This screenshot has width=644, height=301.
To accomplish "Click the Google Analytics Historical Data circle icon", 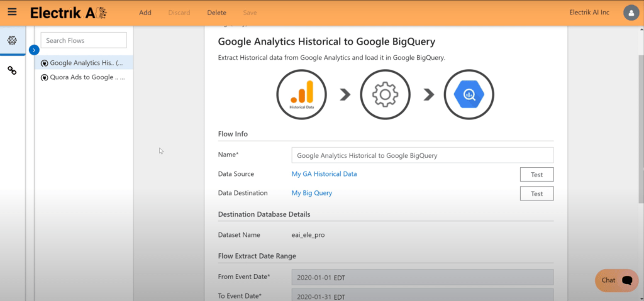I will (x=301, y=94).
